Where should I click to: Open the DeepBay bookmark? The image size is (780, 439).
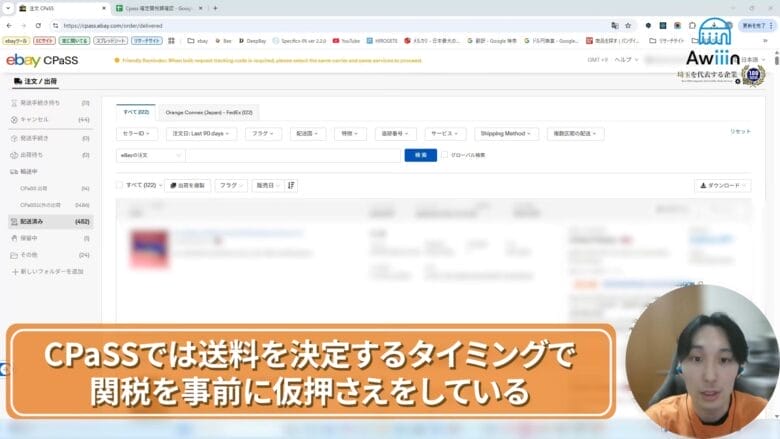tap(252, 41)
